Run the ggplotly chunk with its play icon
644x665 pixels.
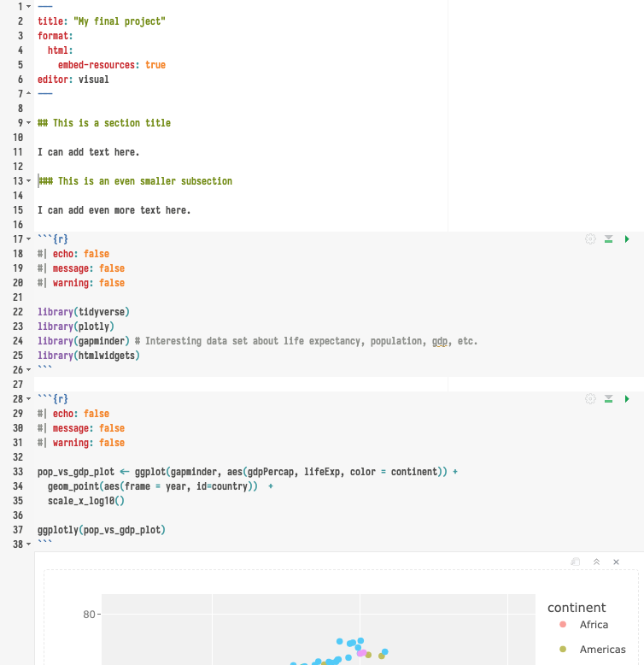coord(628,399)
